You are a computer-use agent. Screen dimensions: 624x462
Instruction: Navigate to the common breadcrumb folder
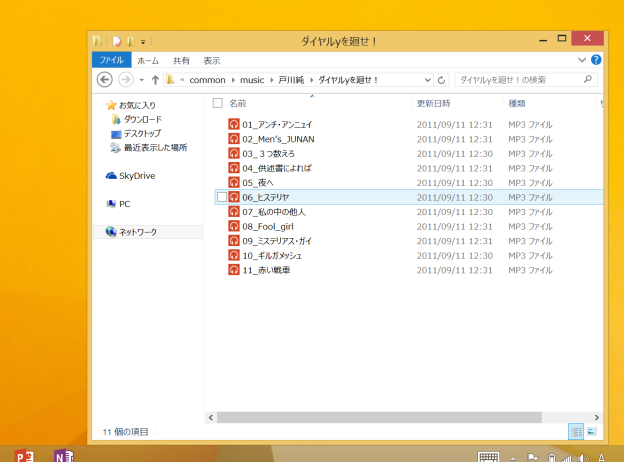(207, 80)
